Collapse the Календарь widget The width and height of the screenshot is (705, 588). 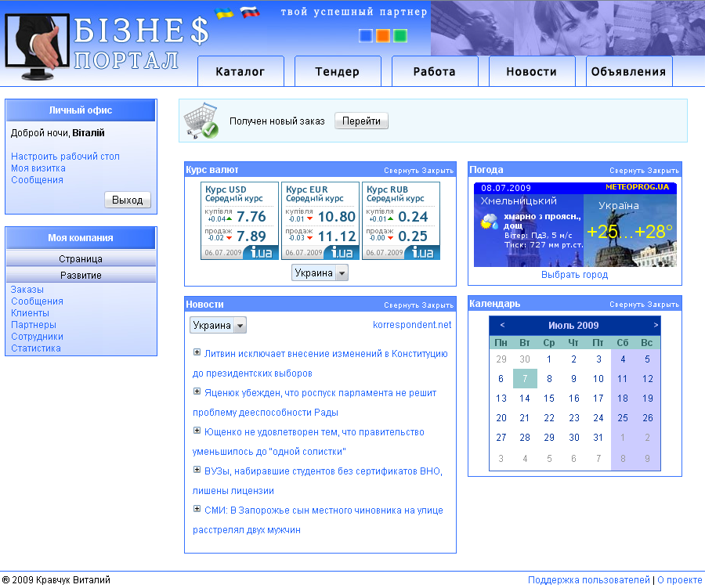(627, 305)
